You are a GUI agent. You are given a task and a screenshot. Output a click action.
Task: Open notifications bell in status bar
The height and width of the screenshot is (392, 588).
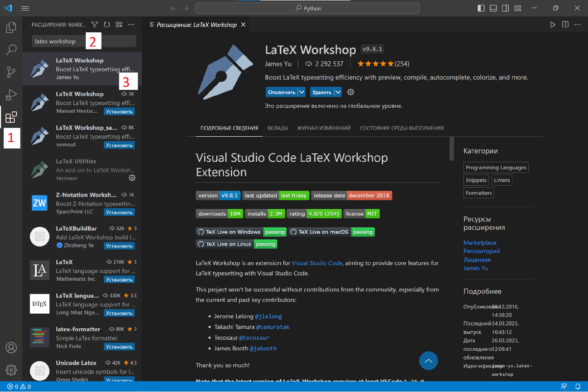pos(578,387)
